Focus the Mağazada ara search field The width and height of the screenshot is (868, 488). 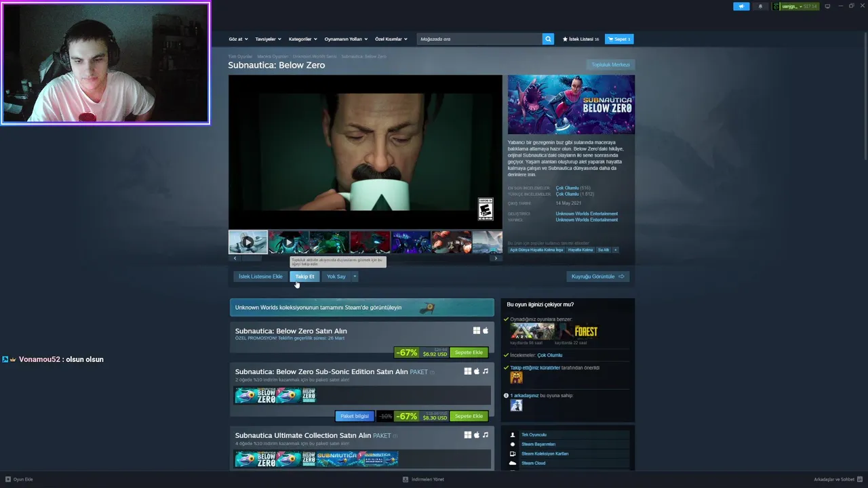[479, 39]
